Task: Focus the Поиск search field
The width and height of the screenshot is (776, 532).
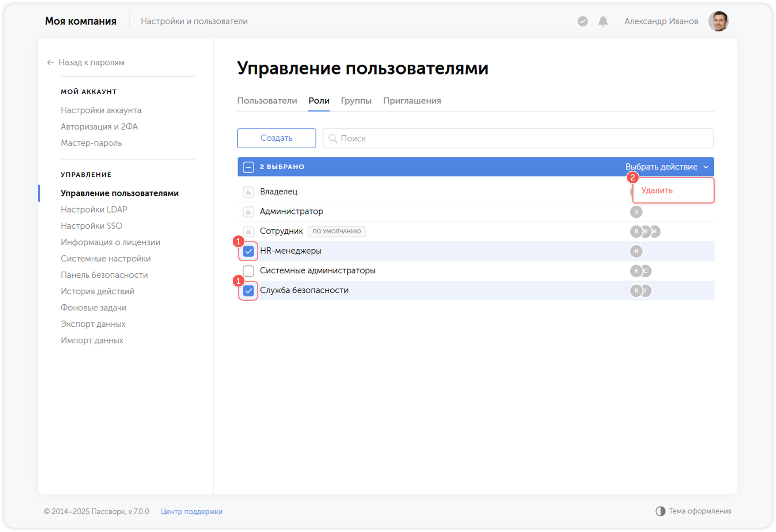Action: [518, 138]
